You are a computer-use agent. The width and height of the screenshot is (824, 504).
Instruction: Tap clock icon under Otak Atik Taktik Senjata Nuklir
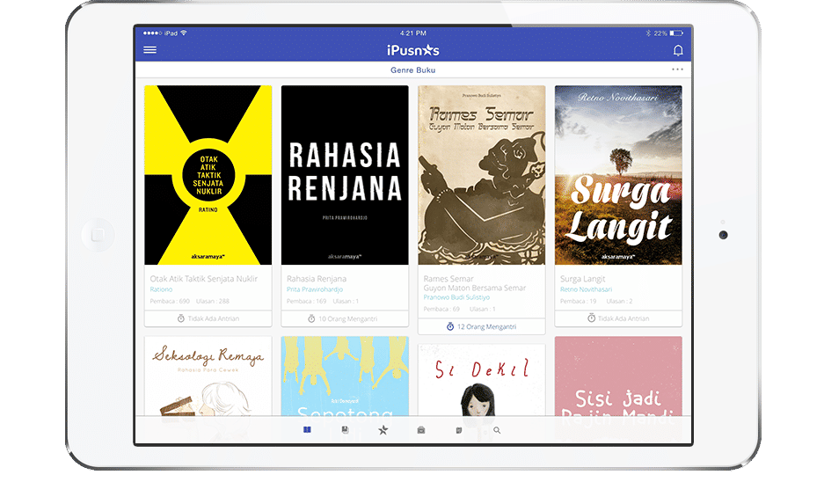pyautogui.click(x=181, y=318)
